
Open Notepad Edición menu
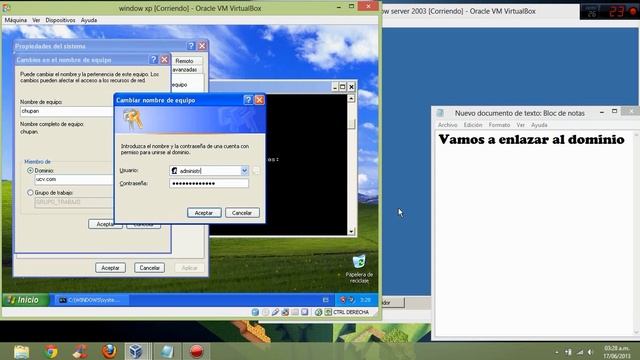tap(473, 125)
